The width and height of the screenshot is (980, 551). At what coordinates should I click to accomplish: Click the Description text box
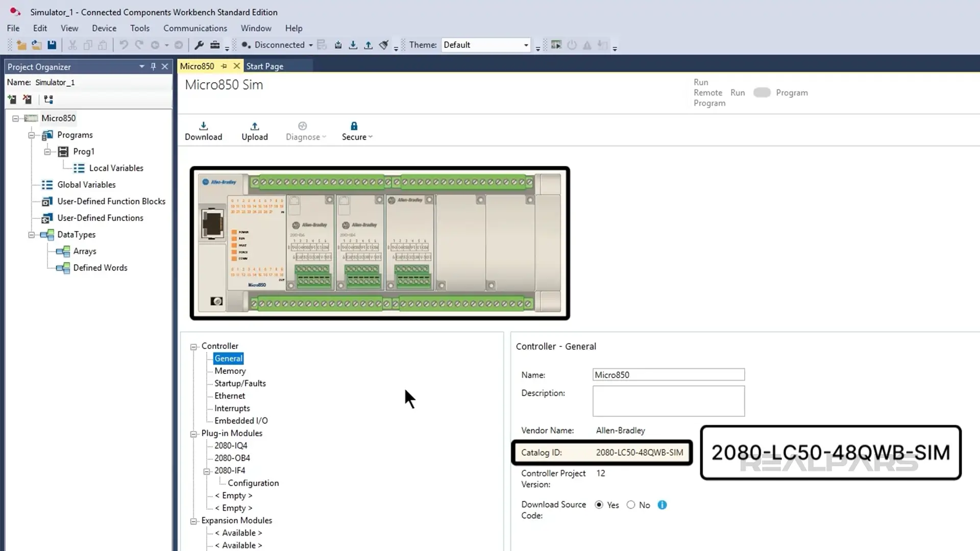click(669, 401)
